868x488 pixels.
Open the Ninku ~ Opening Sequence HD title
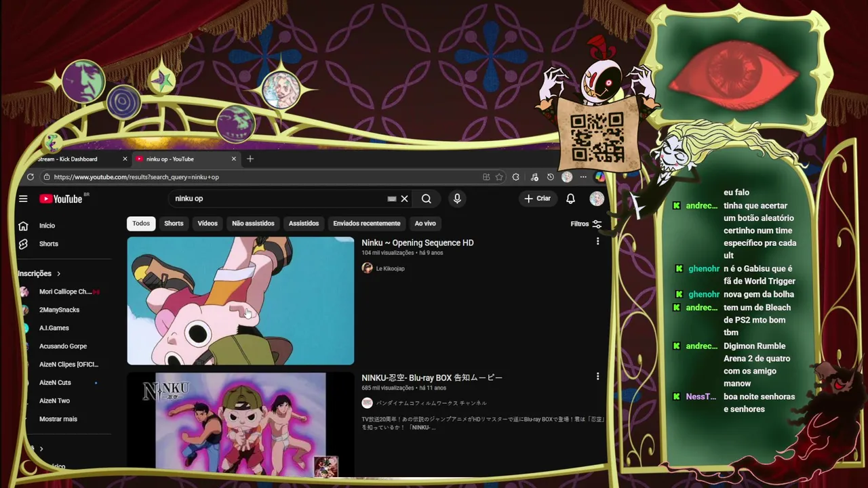(x=418, y=243)
